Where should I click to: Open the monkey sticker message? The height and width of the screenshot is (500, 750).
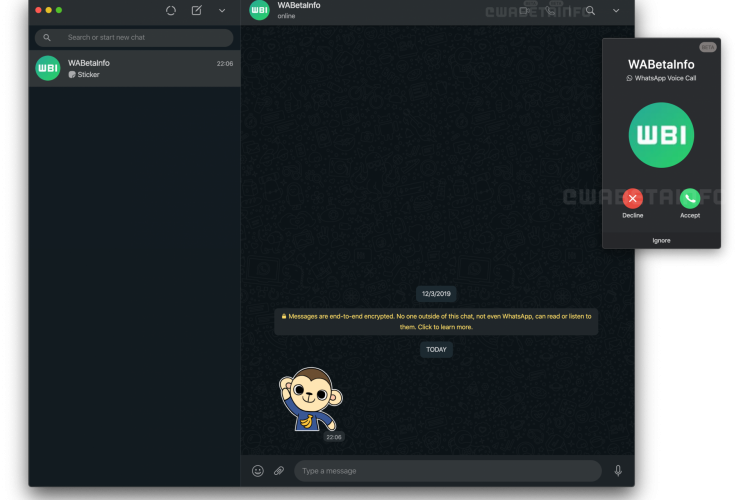(310, 399)
